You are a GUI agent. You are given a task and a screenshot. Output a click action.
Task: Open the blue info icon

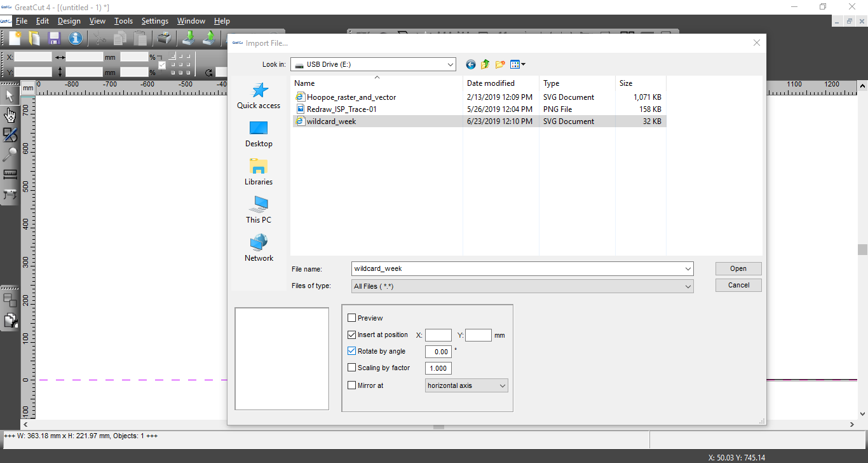pyautogui.click(x=76, y=38)
